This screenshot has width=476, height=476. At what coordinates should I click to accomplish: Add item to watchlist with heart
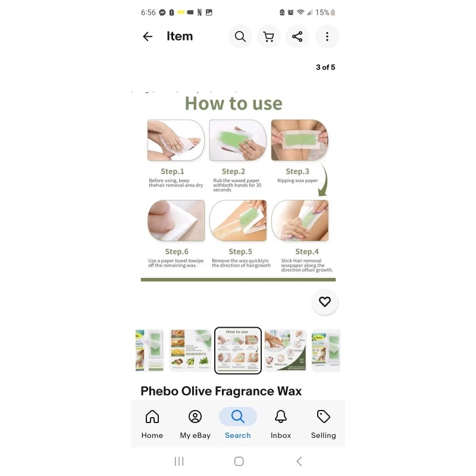(x=325, y=302)
